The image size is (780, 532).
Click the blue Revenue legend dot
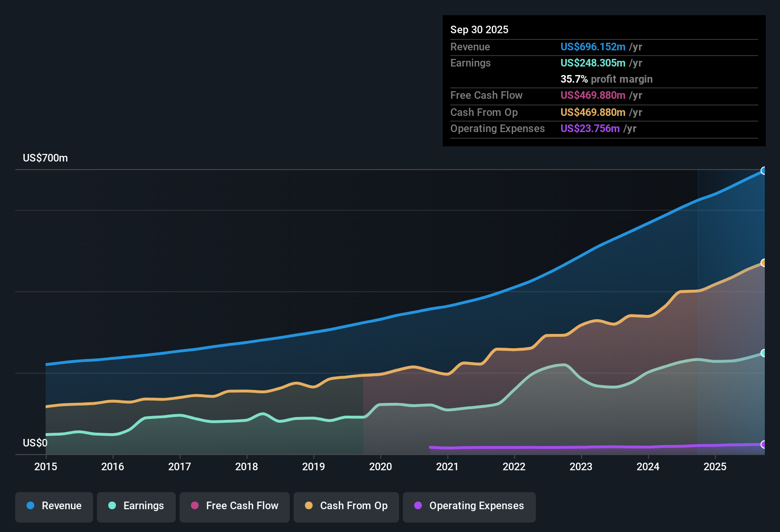(30, 506)
